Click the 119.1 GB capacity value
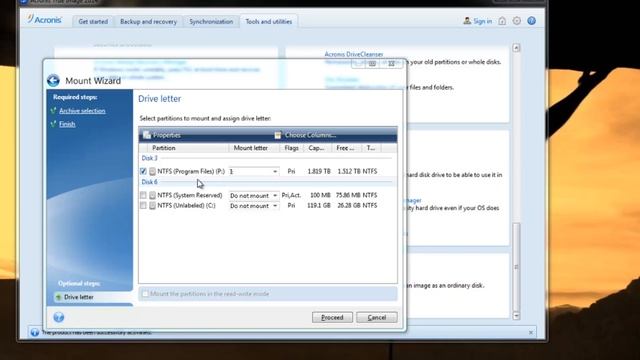The width and height of the screenshot is (640, 360). click(319, 205)
